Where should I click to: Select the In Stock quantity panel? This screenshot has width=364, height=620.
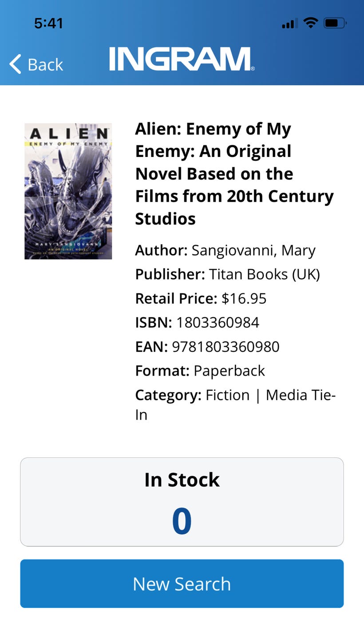[182, 501]
